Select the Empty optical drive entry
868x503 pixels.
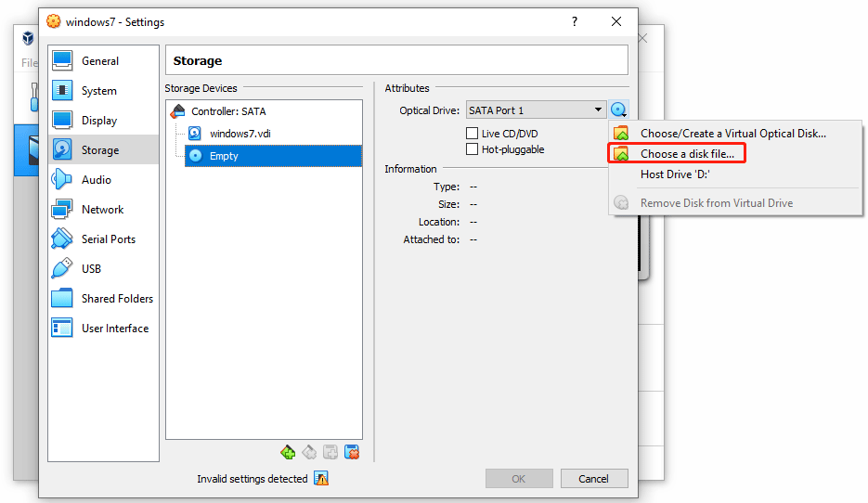click(274, 156)
